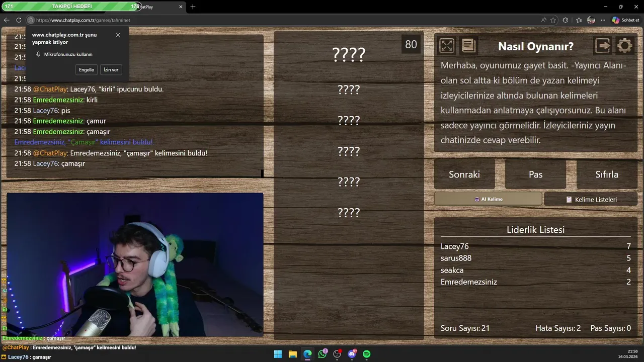The width and height of the screenshot is (644, 362).
Task: Click the Sıfırla button
Action: [x=607, y=174]
